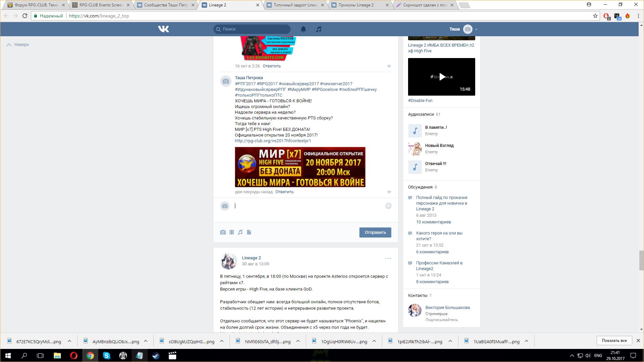Open Новый Взгляд audio track
This screenshot has width=644, height=362.
click(439, 146)
